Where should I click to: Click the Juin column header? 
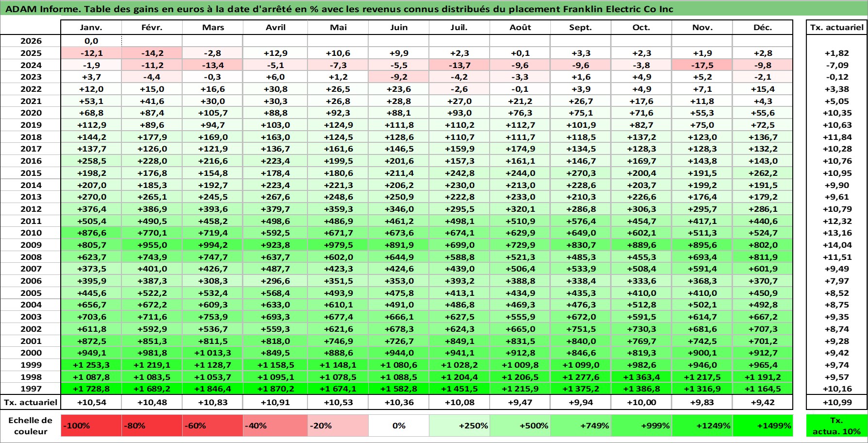[x=399, y=27]
